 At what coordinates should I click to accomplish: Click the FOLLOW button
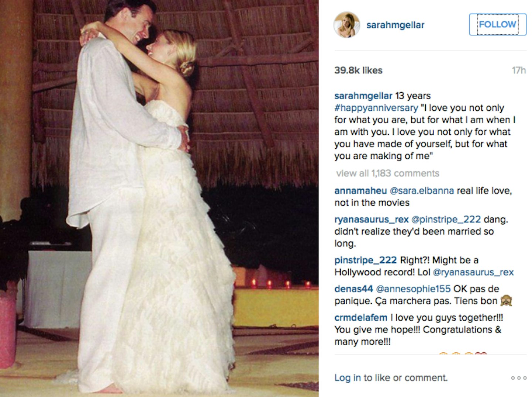[x=498, y=24]
